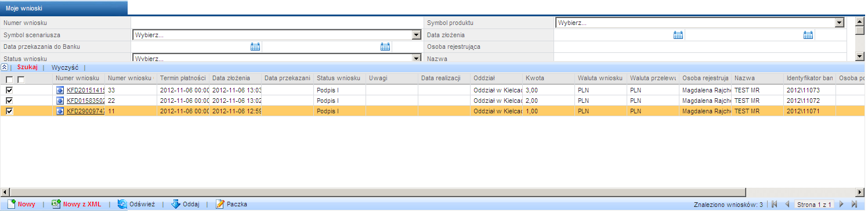868x211 pixels.
Task: Select identifier cell 2012\11071
Action: click(810, 111)
